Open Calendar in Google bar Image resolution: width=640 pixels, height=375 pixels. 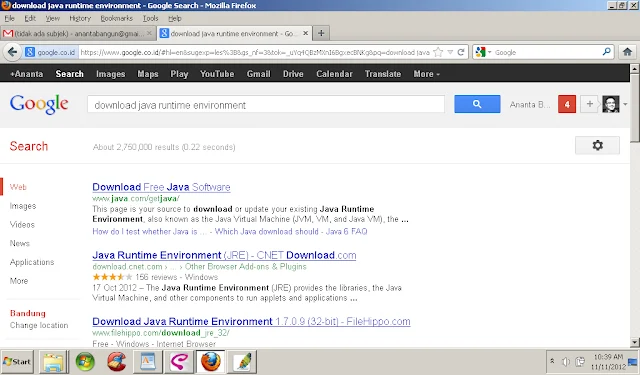(334, 74)
